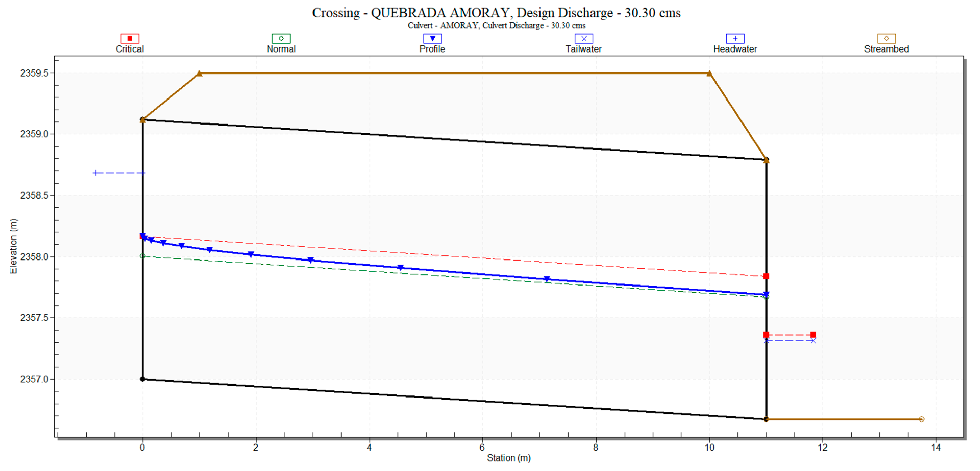980x471 pixels.
Task: Click the Critical legend label text
Action: pyautogui.click(x=129, y=49)
